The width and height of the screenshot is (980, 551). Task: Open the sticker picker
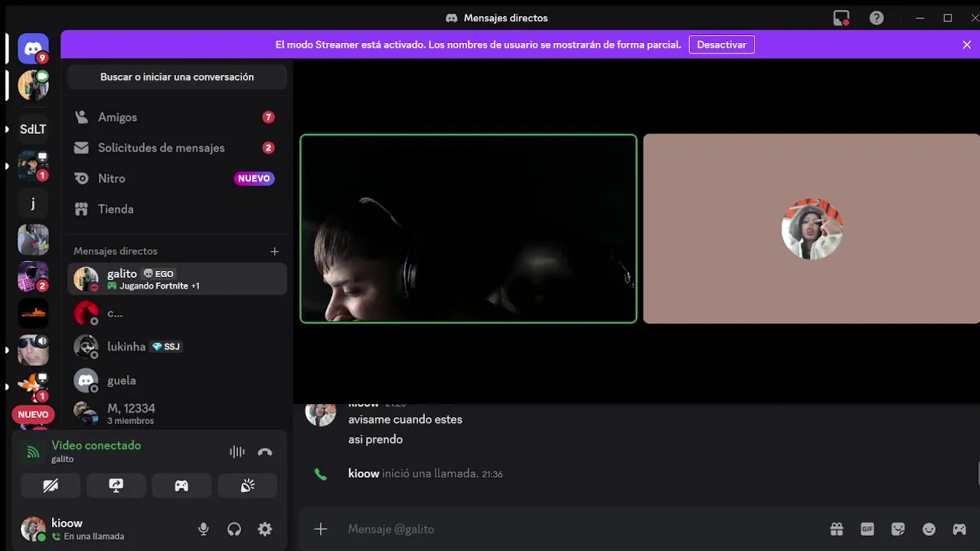tap(898, 529)
